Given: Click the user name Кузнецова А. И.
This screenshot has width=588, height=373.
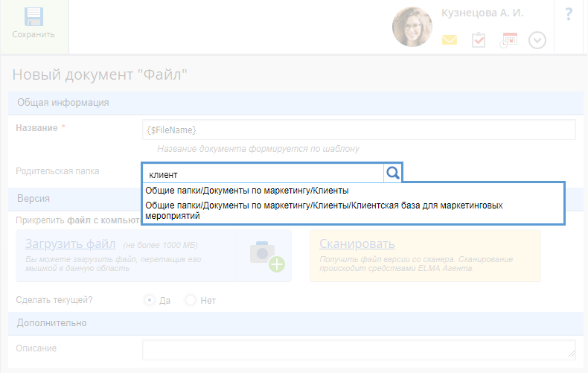Looking at the screenshot, I should point(482,13).
